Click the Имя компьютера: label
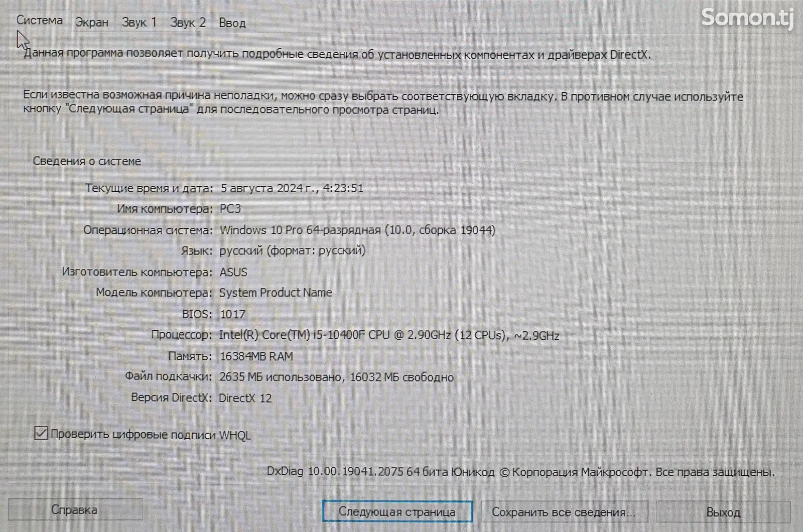Screen dimensions: 803x532 pyautogui.click(x=165, y=209)
